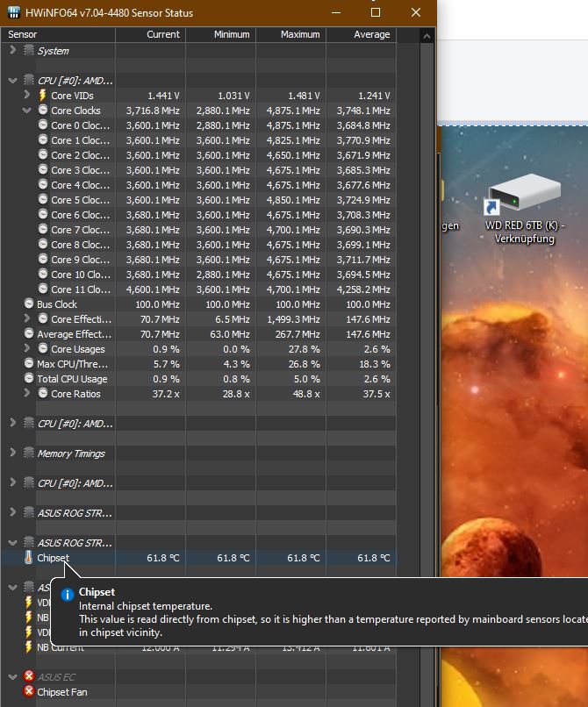The width and height of the screenshot is (588, 707).
Task: Click the NB Current lightning bolt icon
Action: coord(29,646)
